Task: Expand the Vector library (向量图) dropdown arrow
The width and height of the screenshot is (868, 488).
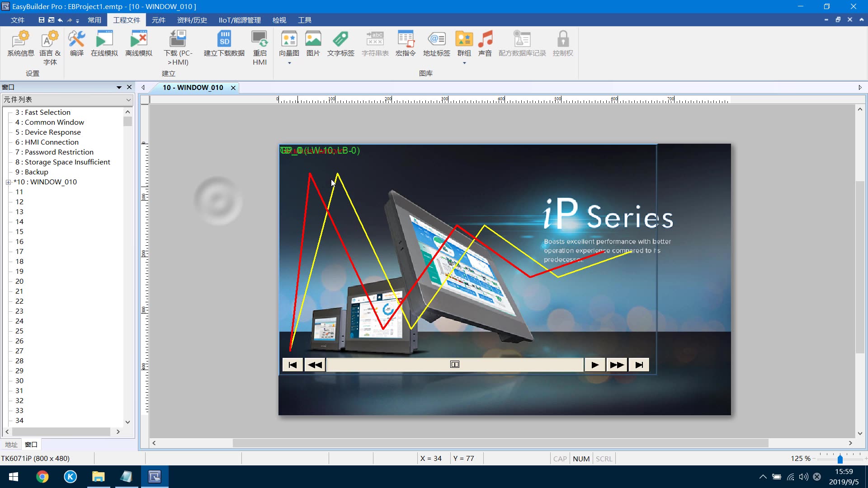Action: pos(289,63)
